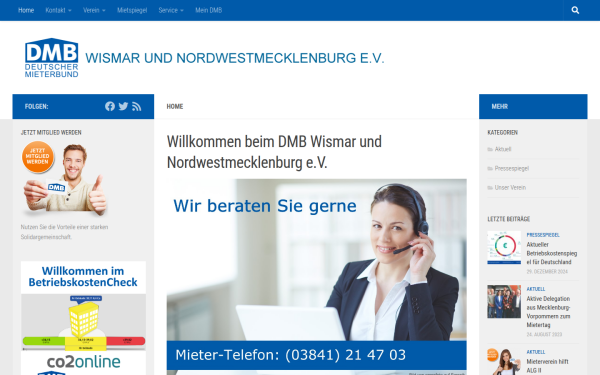Click the co2online logo

tap(83, 362)
